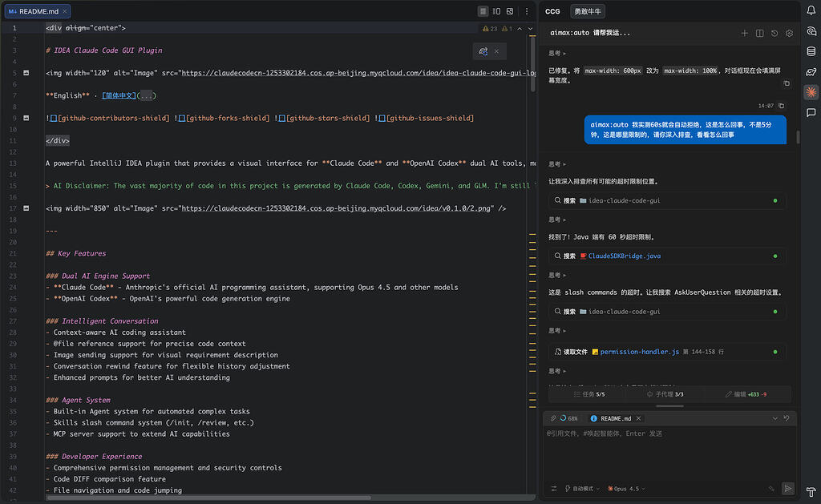Send the message with paper plane button
821x504 pixels.
click(x=788, y=488)
